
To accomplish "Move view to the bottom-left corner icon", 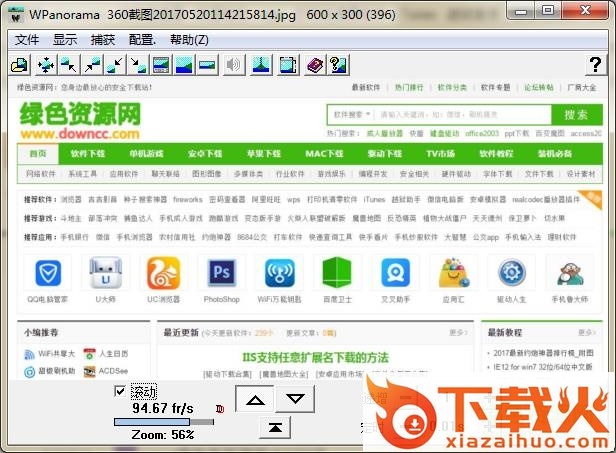I will point(115,65).
